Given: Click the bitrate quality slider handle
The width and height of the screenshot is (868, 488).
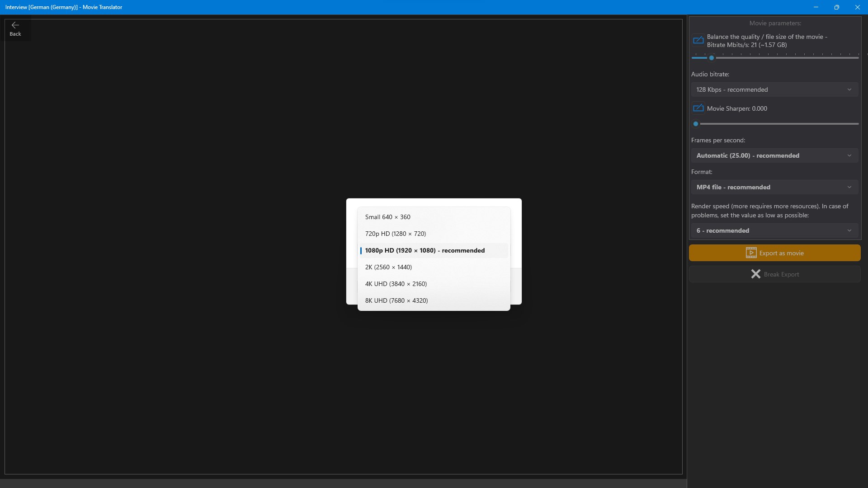Looking at the screenshot, I should click(x=712, y=58).
